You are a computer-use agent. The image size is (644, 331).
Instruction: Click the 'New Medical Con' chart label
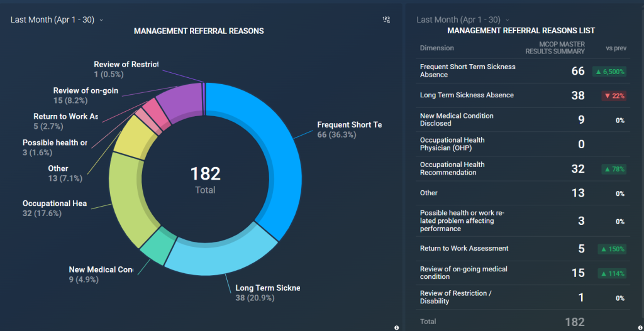(x=101, y=269)
